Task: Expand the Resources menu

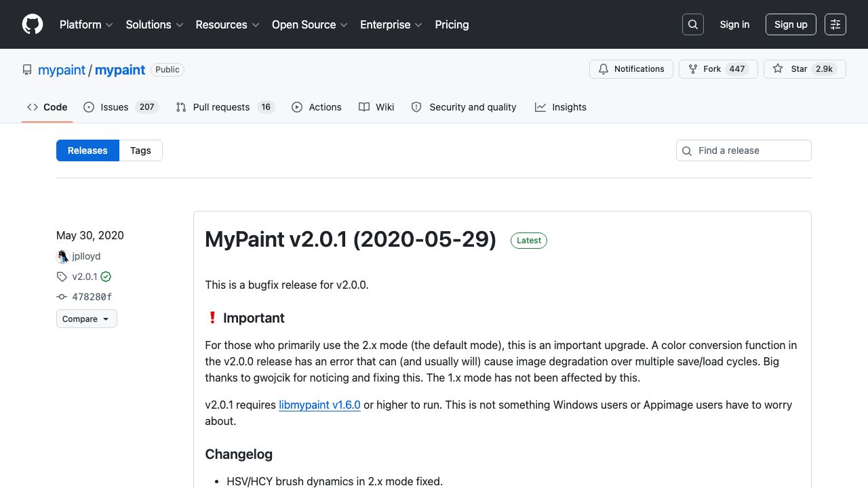Action: coord(227,24)
